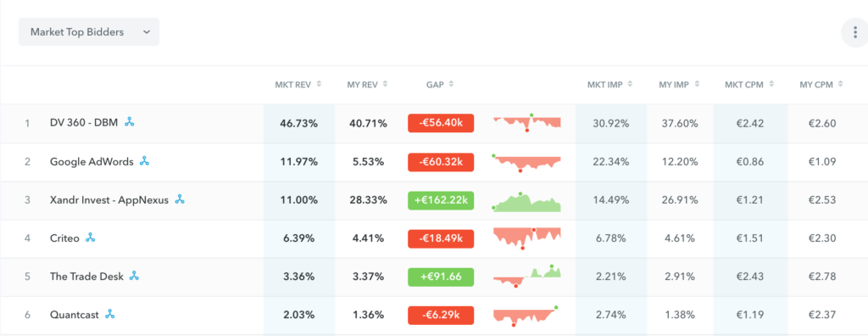Click the network icon beside Criteo
This screenshot has width=868, height=336.
pos(90,238)
